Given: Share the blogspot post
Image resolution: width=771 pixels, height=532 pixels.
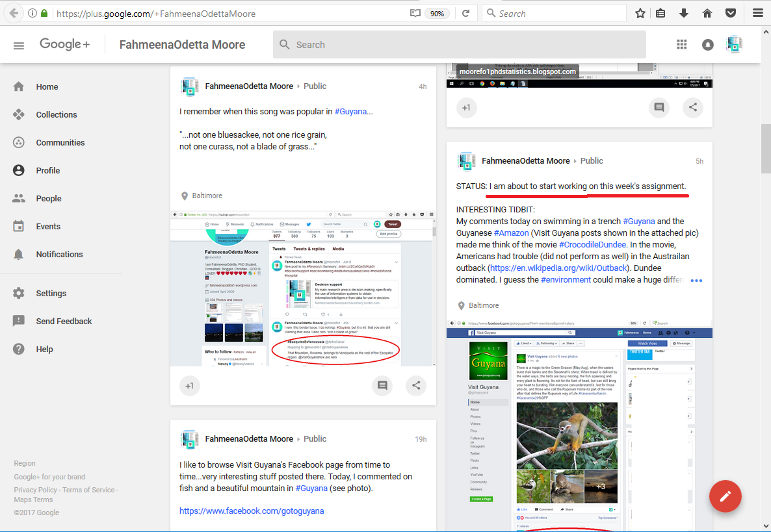Looking at the screenshot, I should [693, 108].
